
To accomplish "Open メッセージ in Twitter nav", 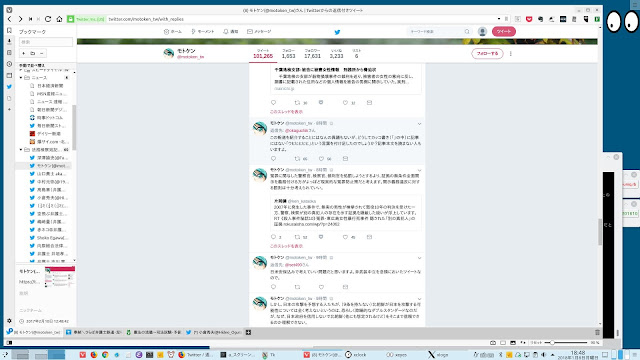I will [x=259, y=31].
